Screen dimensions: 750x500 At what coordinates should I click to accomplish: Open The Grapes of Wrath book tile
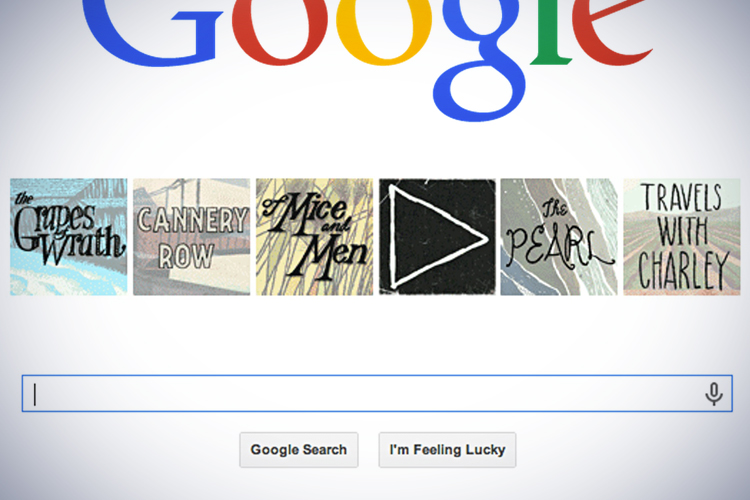pyautogui.click(x=69, y=237)
